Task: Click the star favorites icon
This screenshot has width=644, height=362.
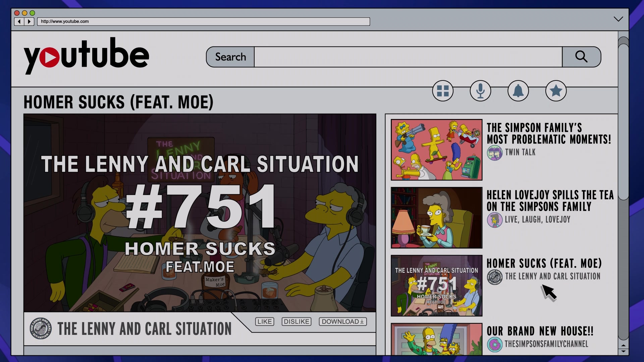Action: [556, 91]
